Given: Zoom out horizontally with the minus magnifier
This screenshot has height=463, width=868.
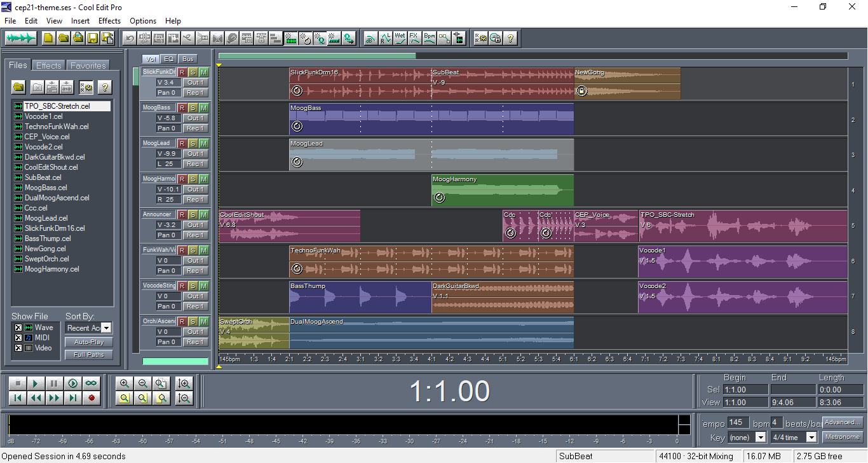Looking at the screenshot, I should tap(143, 384).
